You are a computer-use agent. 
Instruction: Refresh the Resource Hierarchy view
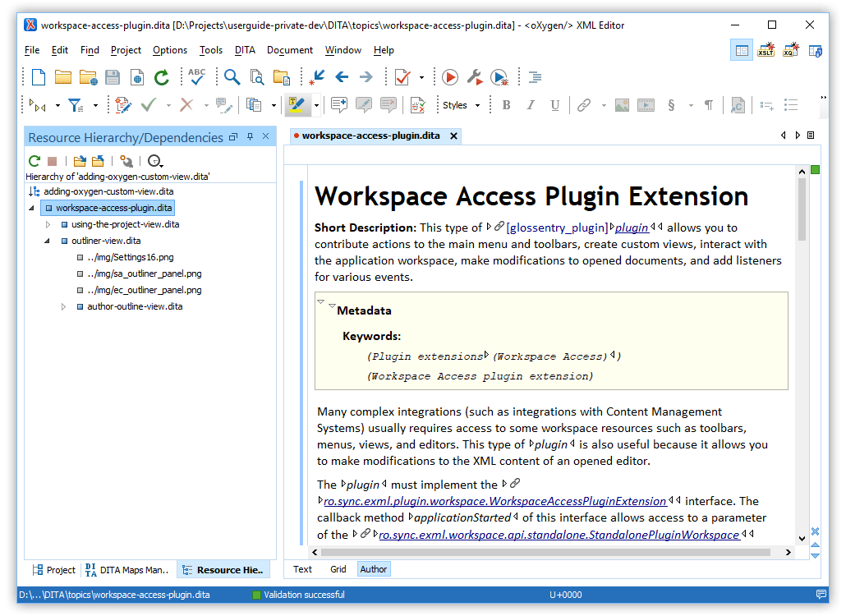click(x=34, y=161)
